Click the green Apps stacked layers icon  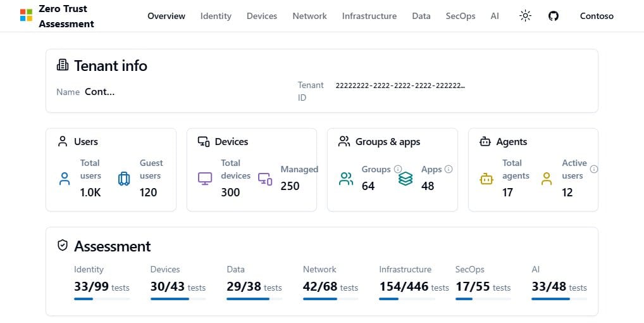point(406,179)
